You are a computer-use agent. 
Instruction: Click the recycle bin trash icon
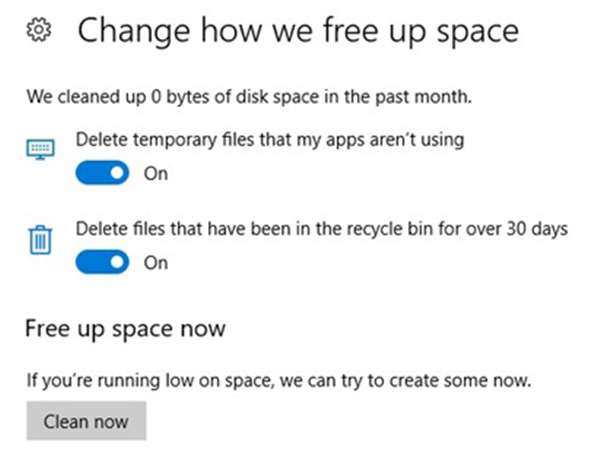click(x=39, y=241)
